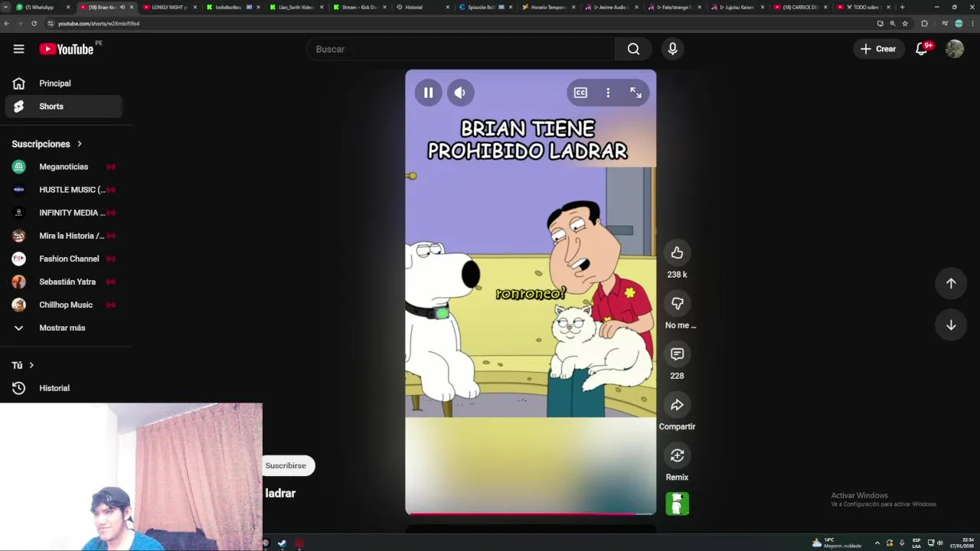Select Shorts in the sidebar
980x551 pixels.
click(x=64, y=106)
